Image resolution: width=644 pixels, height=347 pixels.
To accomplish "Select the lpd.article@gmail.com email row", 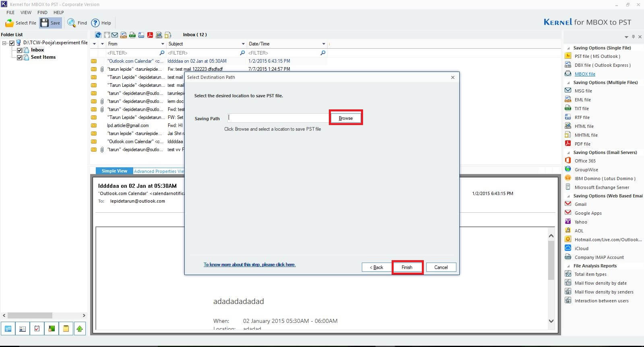I will coord(137,125).
